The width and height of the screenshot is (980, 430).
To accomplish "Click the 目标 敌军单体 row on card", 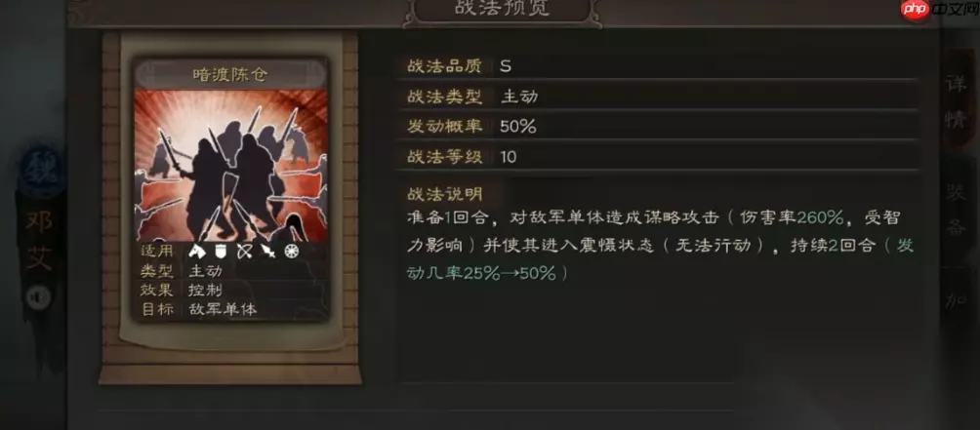I will pyautogui.click(x=230, y=309).
